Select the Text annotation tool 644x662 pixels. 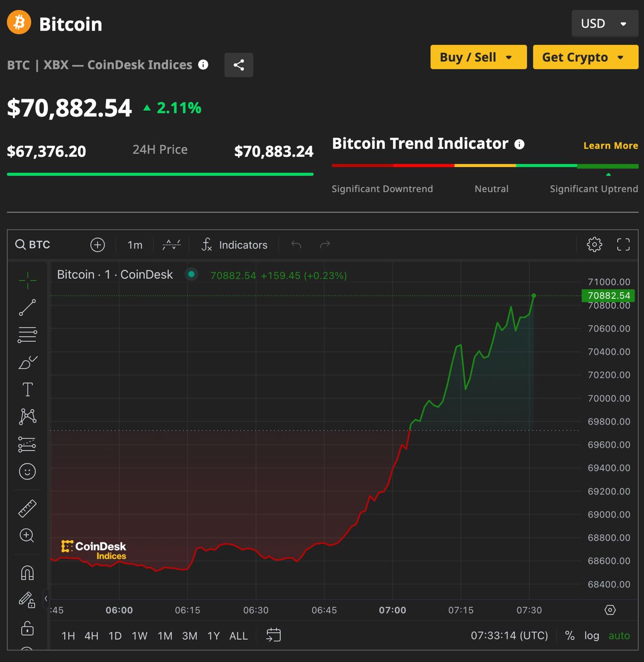click(27, 389)
